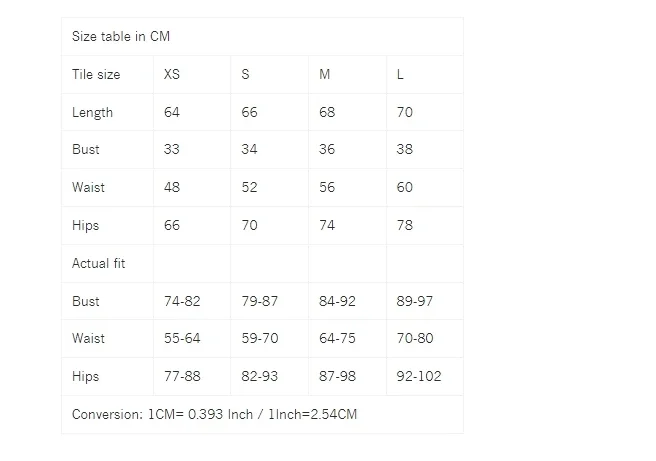The width and height of the screenshot is (656, 461).
Task: Click the S column header
Action: click(x=245, y=74)
